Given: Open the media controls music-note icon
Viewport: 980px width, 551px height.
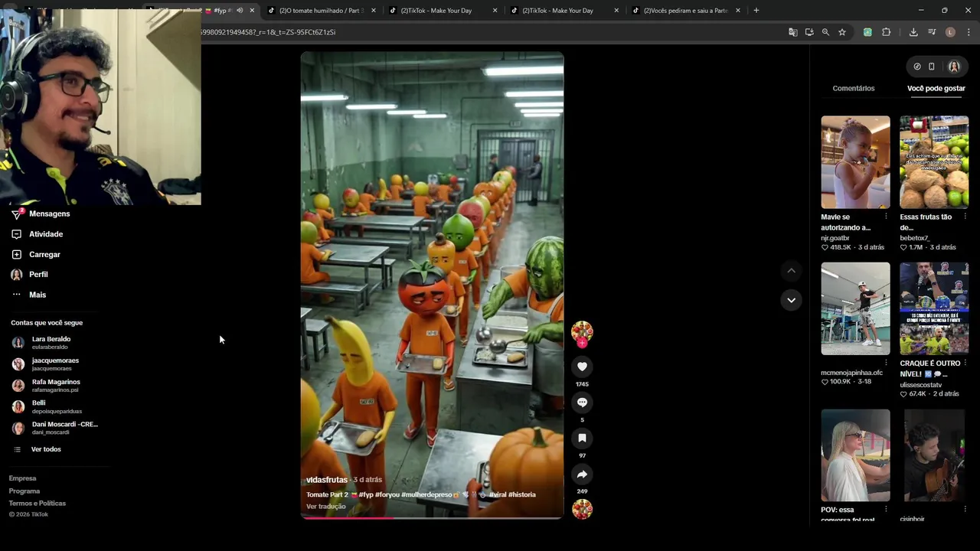Looking at the screenshot, I should tap(932, 32).
